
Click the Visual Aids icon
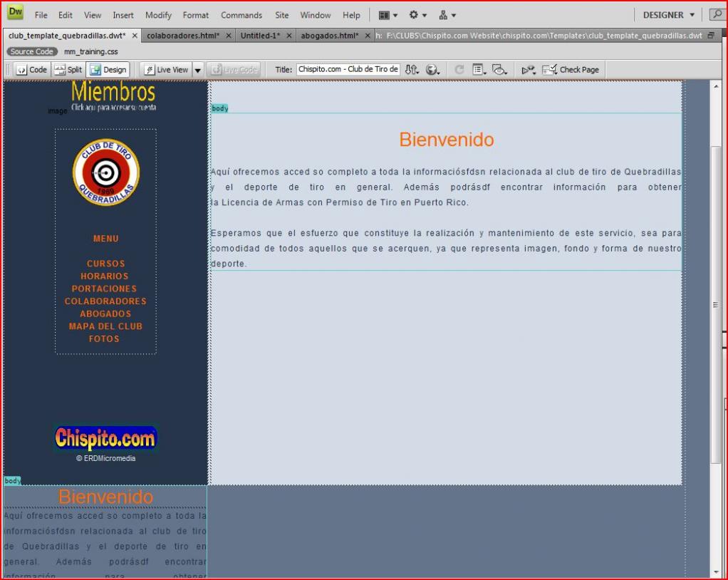point(499,70)
